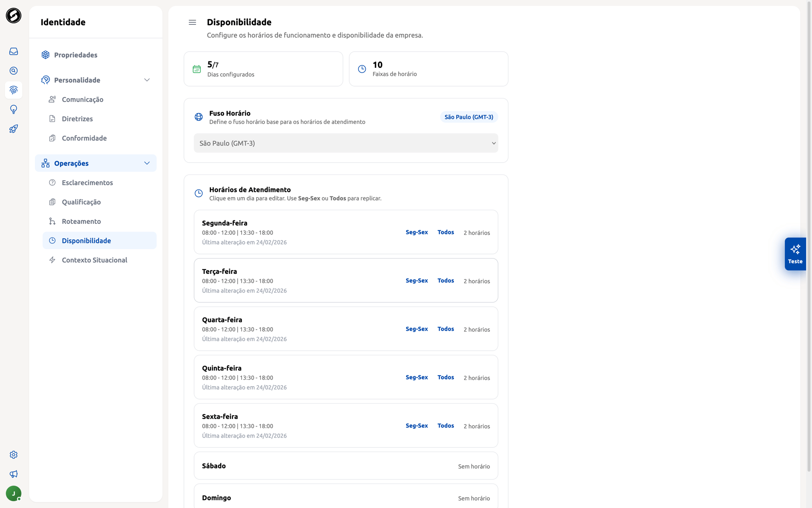Screen dimensions: 812x508
Task: Click the Roteamento branch icon
Action: click(52, 221)
